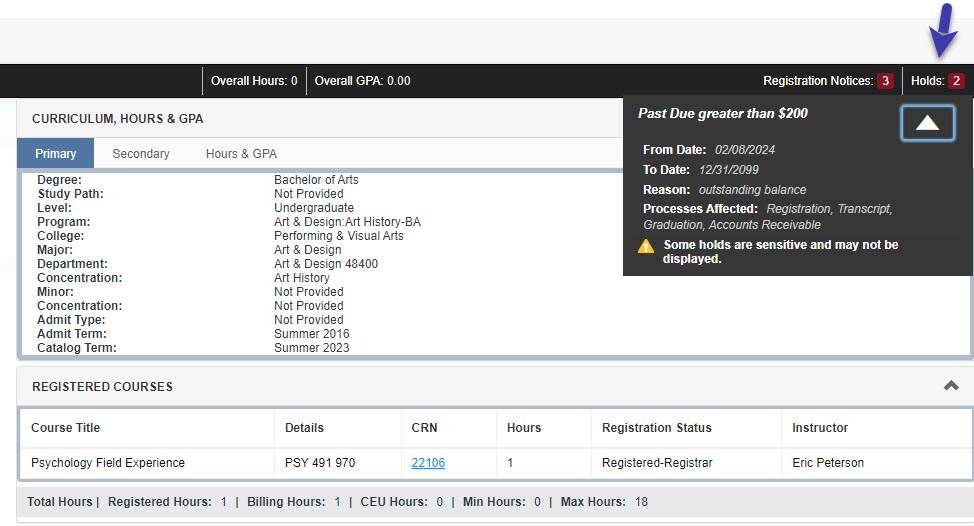The width and height of the screenshot is (974, 526).
Task: Toggle the Holds dropdown label
Action: coord(927,81)
